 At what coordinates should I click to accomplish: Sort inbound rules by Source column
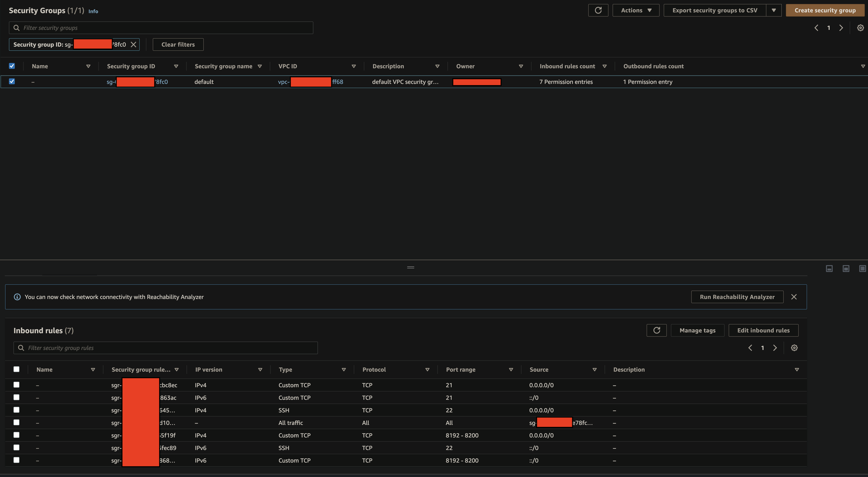pyautogui.click(x=594, y=369)
